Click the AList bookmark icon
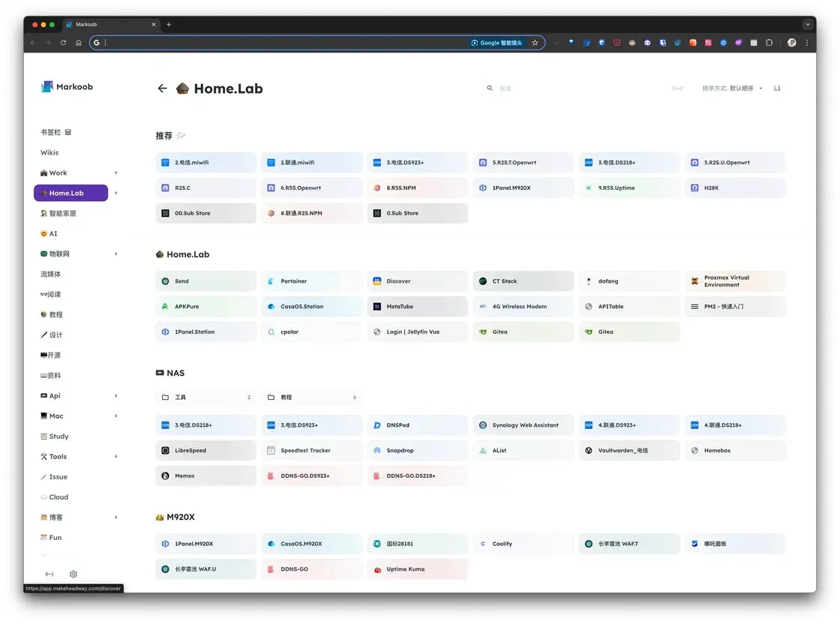 [483, 451]
